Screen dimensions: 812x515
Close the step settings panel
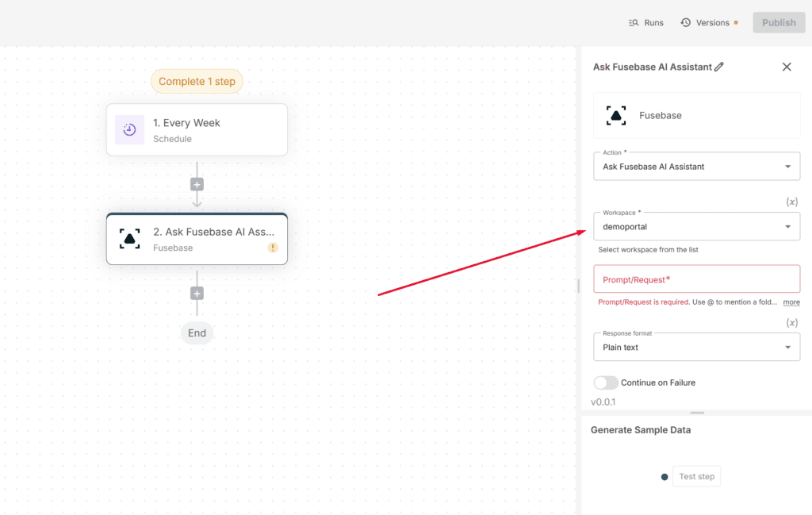point(787,67)
